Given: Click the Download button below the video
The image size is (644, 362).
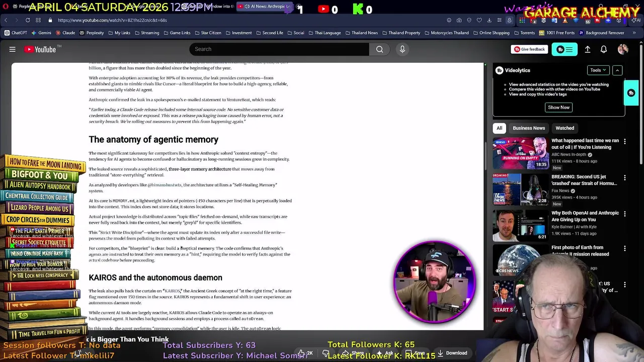Looking at the screenshot, I should coord(452,353).
